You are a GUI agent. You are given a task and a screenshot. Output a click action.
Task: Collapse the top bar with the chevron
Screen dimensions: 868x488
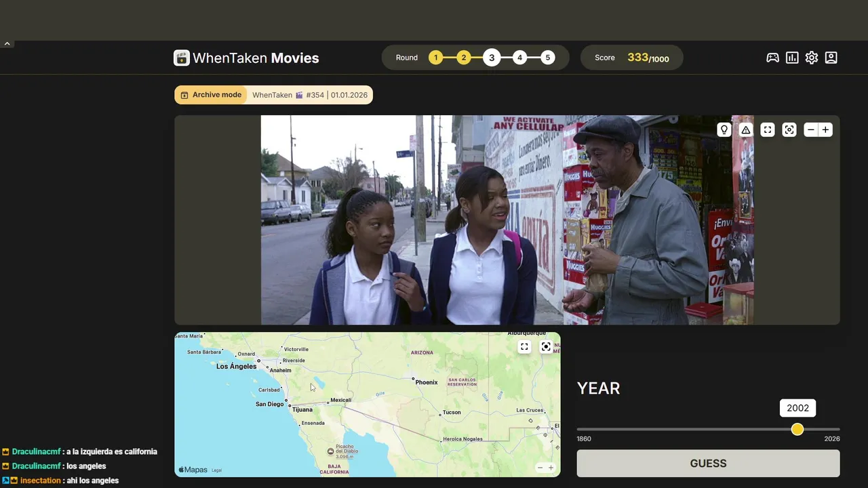[7, 43]
